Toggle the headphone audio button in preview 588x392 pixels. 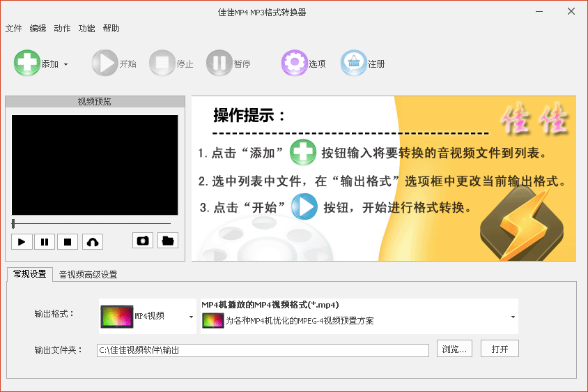click(92, 242)
